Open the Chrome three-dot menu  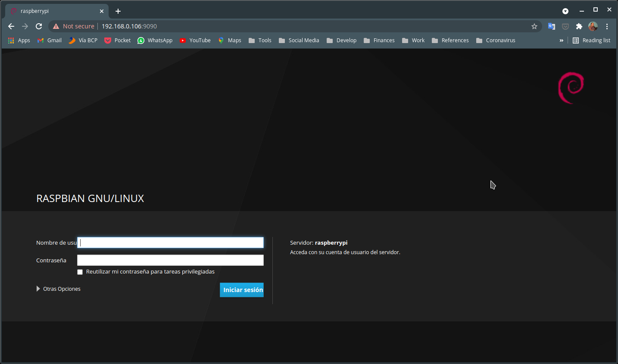pyautogui.click(x=607, y=26)
